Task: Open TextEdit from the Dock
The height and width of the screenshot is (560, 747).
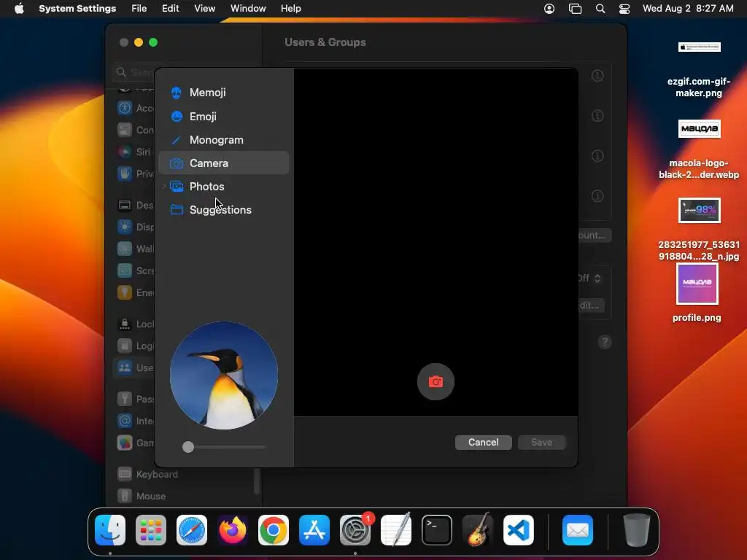Action: pos(396,530)
